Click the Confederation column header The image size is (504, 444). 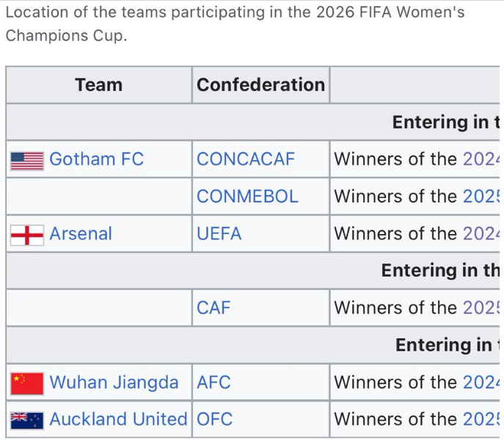(260, 85)
